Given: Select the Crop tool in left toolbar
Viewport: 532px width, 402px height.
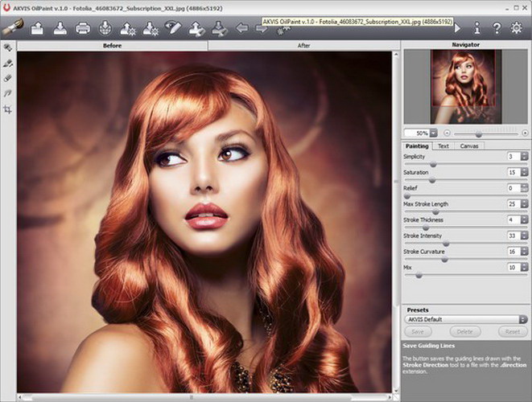Looking at the screenshot, I should (8, 109).
